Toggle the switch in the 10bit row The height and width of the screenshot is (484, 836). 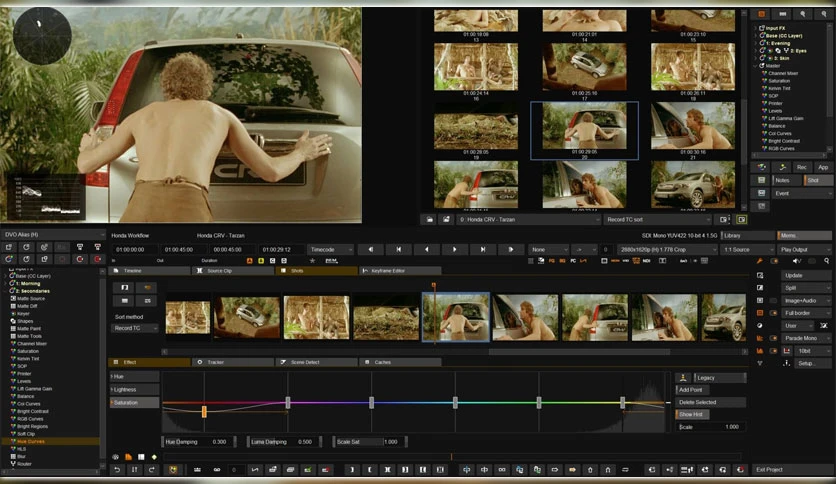(773, 351)
